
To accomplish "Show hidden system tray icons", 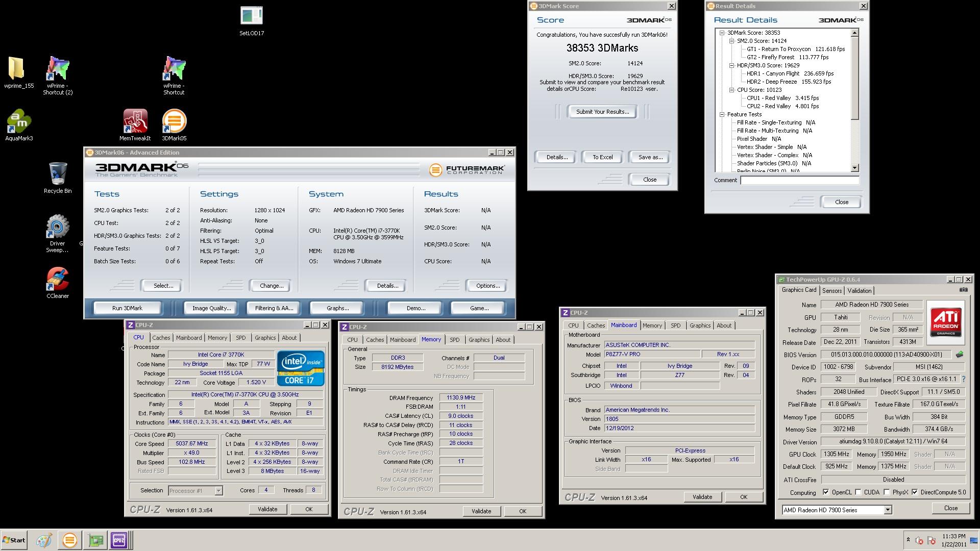I will coord(908,540).
